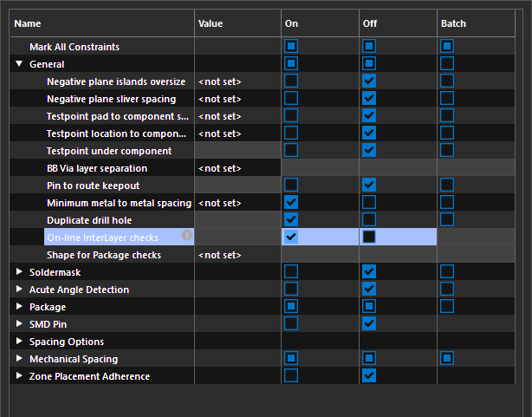Click the info icon on On-line InterLayer checks
Image resolution: width=532 pixels, height=417 pixels.
click(x=187, y=235)
